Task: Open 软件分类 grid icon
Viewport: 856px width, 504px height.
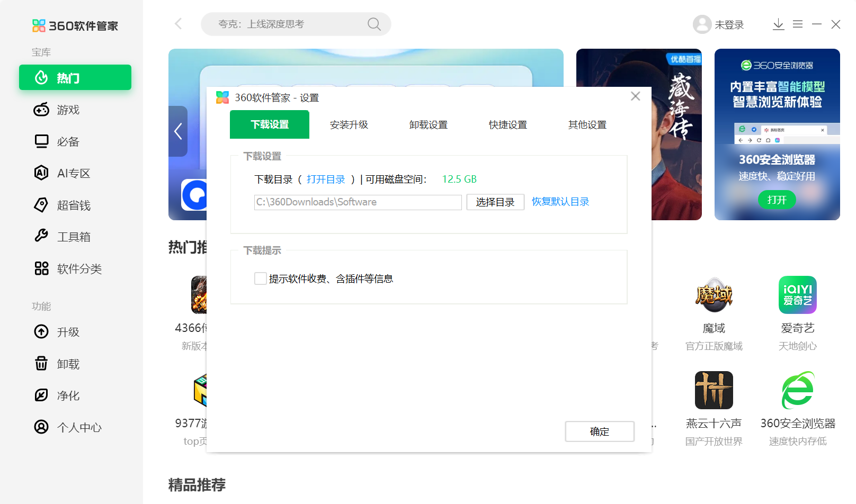Action: coord(41,268)
